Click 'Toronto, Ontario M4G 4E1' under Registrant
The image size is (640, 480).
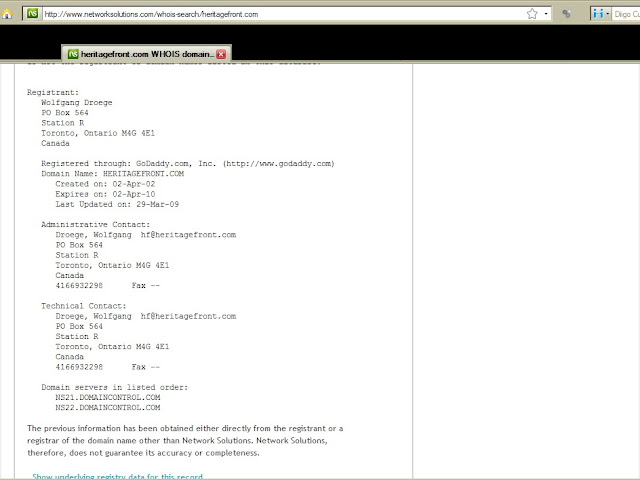tap(98, 133)
